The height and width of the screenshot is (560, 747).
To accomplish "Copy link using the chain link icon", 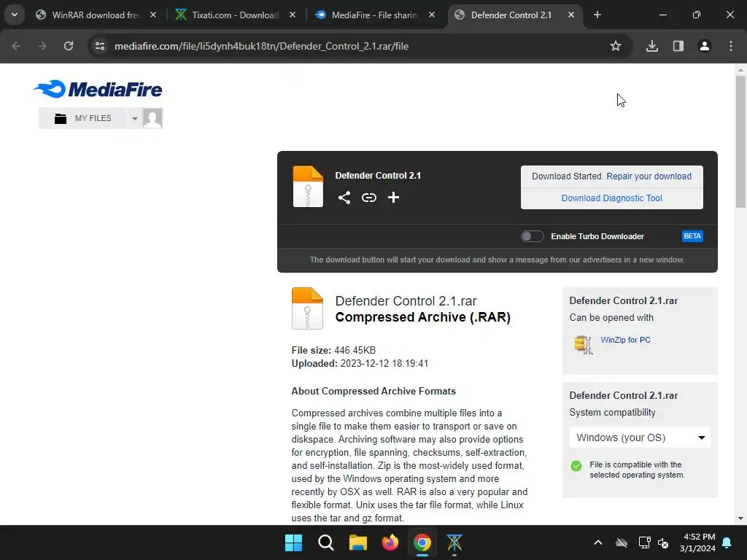I will [x=368, y=197].
